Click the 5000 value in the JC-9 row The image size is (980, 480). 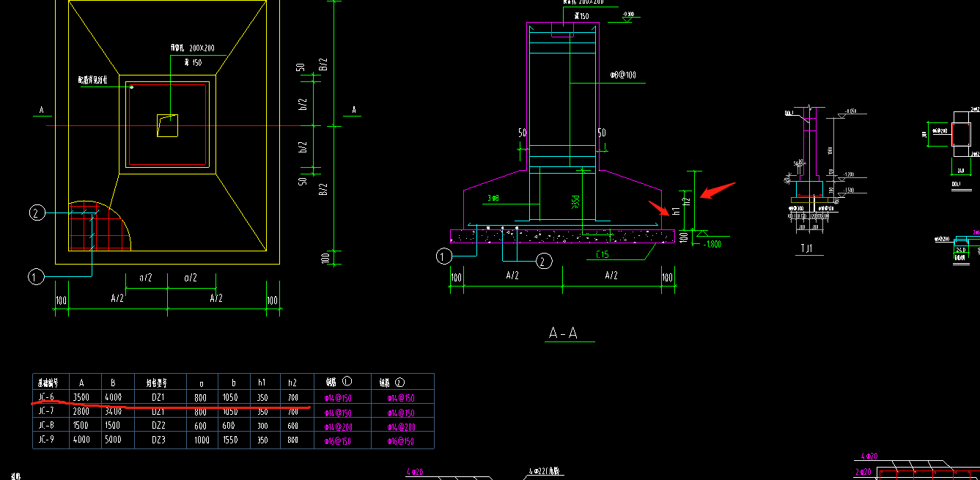tap(114, 440)
